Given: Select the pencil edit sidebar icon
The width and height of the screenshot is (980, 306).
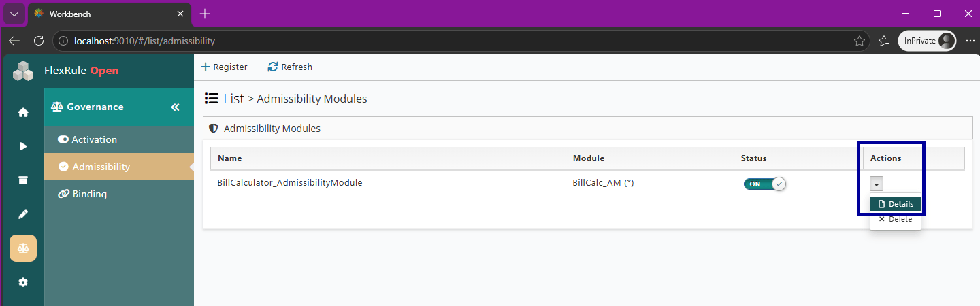Looking at the screenshot, I should (23, 214).
